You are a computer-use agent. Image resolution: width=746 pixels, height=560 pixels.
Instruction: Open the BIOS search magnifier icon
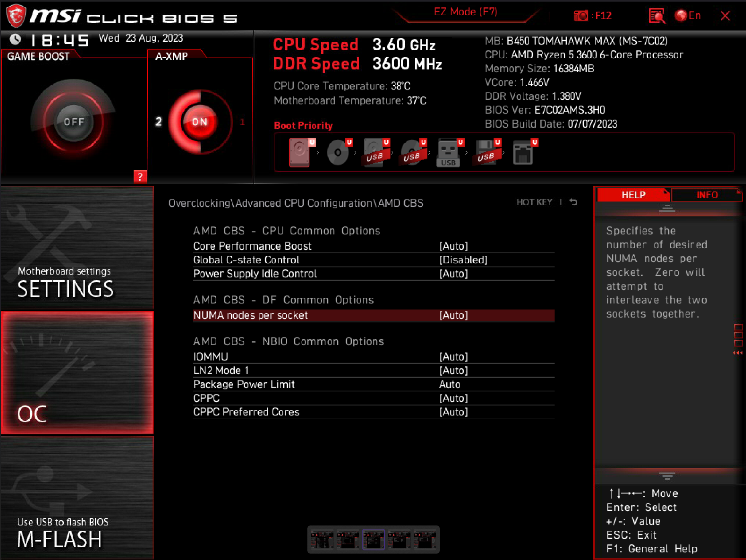657,16
